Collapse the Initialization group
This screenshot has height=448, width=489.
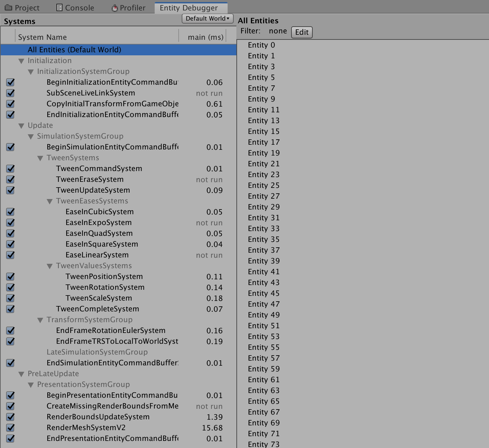coord(22,61)
